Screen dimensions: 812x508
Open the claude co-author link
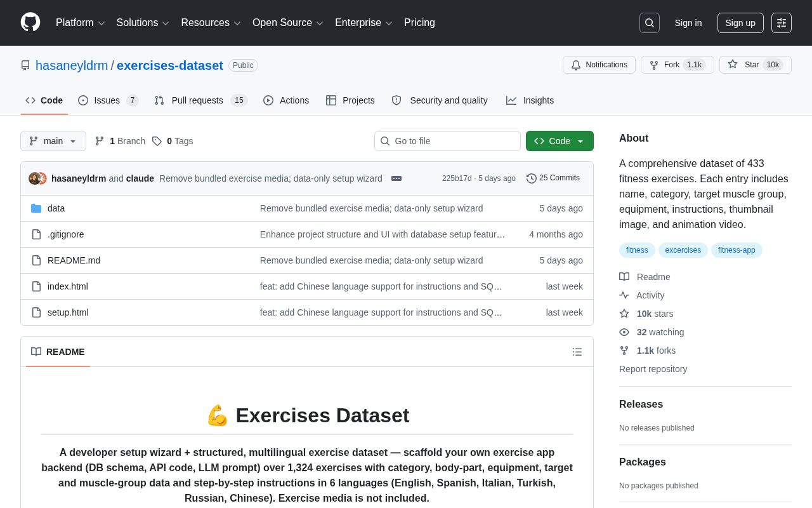click(x=140, y=178)
